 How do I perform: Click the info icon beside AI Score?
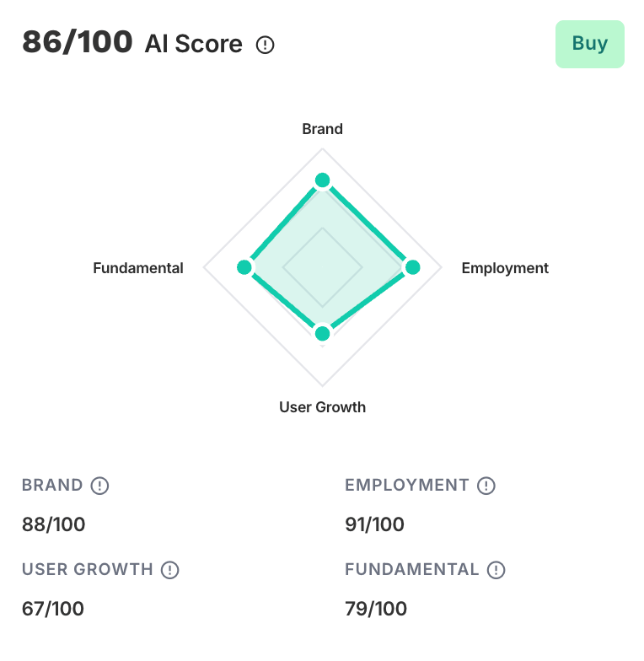coord(266,45)
